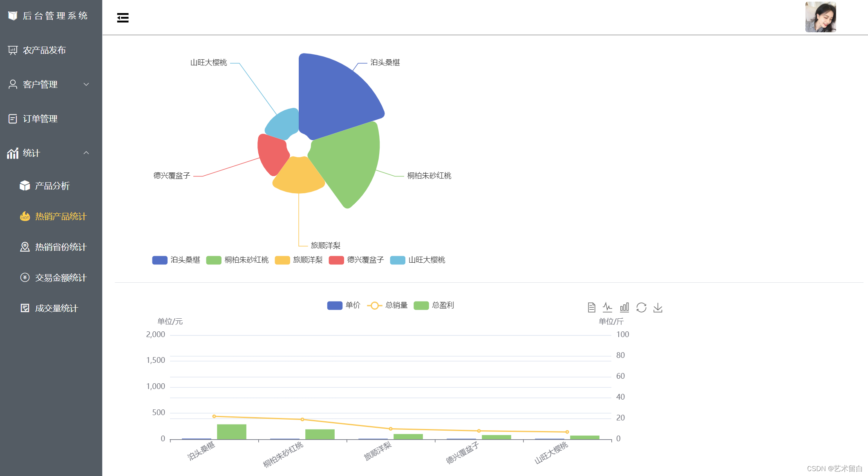Click 总销量 line point above 旅顺洋梨
Screen dimensions: 868x476
[x=391, y=429]
